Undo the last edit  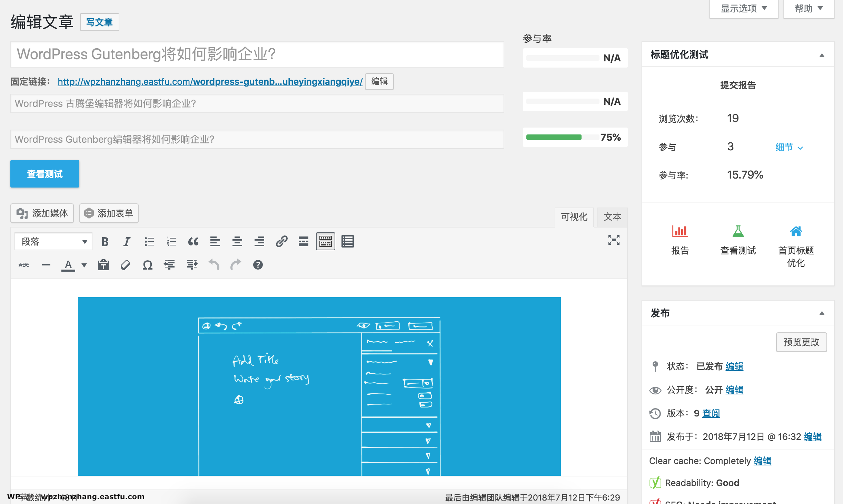click(214, 265)
